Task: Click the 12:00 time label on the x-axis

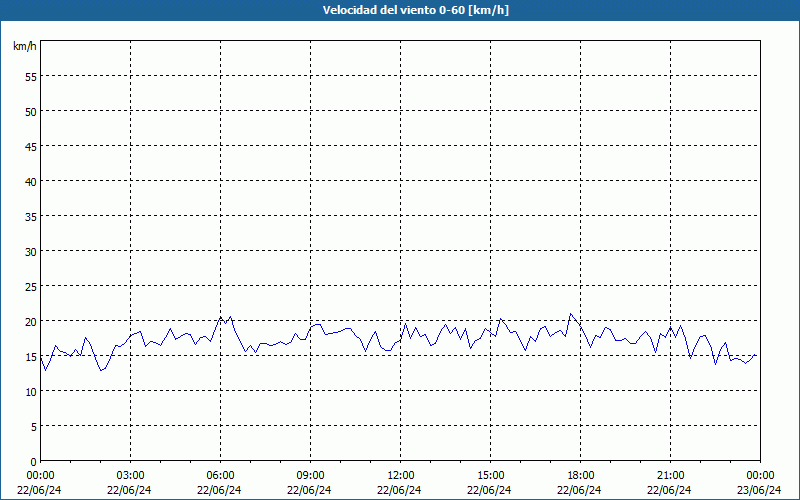Action: (400, 475)
